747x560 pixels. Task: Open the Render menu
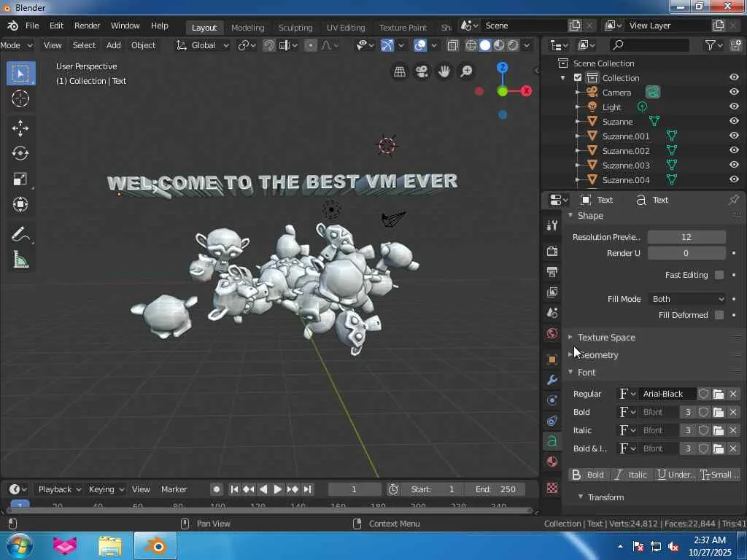[x=88, y=26]
